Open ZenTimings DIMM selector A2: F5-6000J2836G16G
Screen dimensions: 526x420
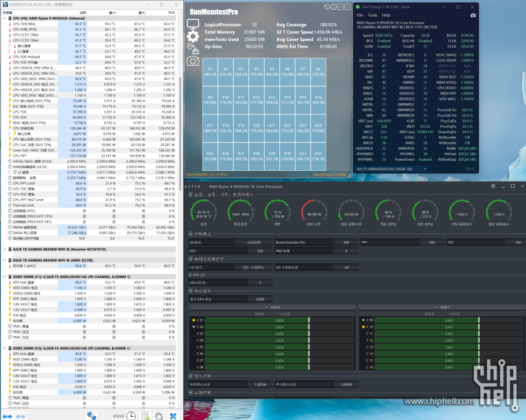391,169
